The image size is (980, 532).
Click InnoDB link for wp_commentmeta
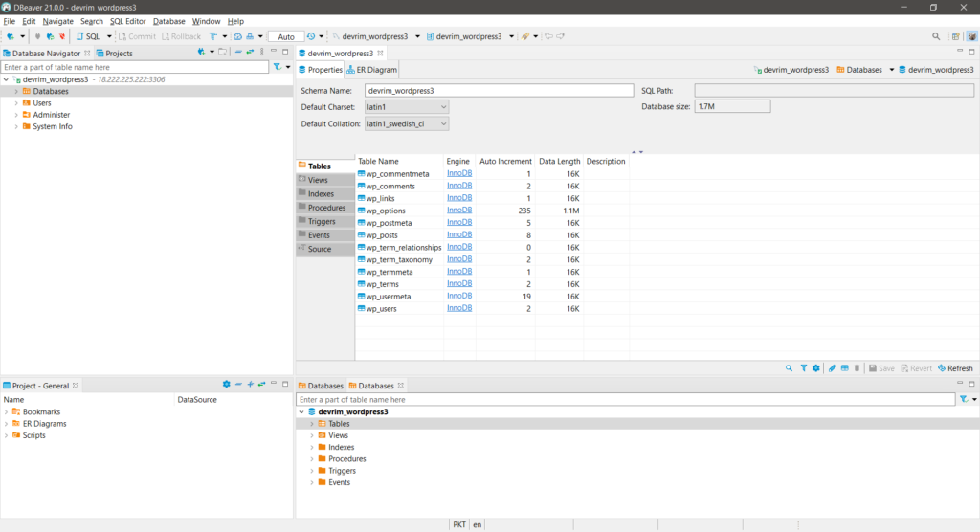coord(459,173)
